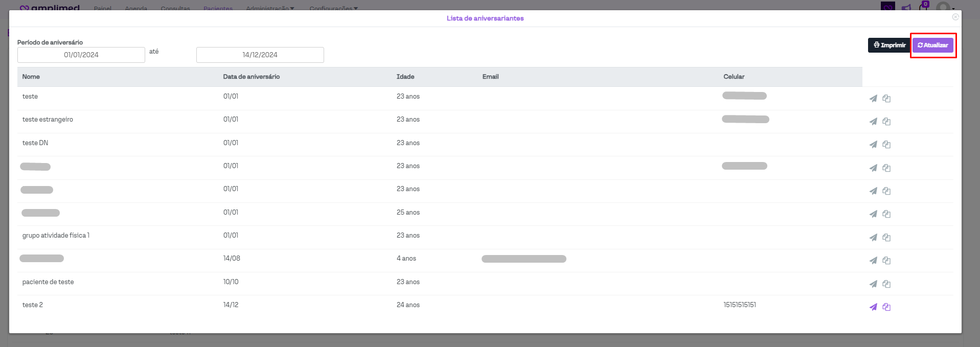This screenshot has height=347, width=980.
Task: Click send icon in the 14/08 birthday row
Action: pos(873,261)
